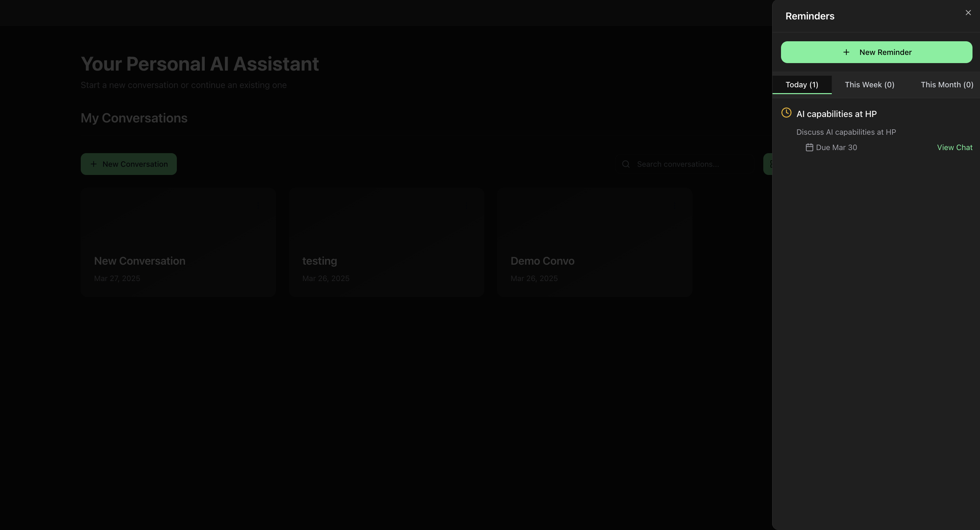
Task: Switch to the Today (1) tab
Action: tap(801, 85)
